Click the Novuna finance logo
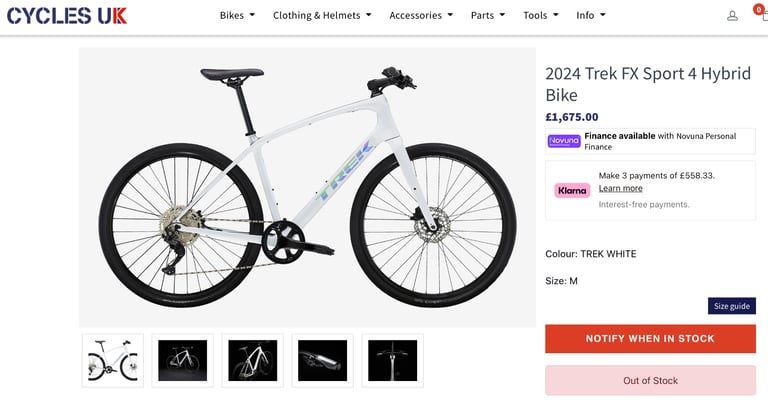 [x=564, y=141]
